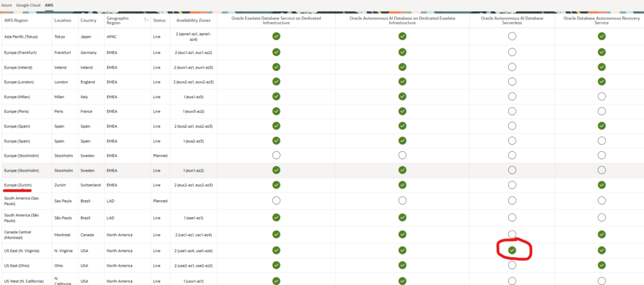The image size is (644, 285).
Task: Click Montreal row Autonomous Recovery Service check icon
Action: tap(602, 235)
